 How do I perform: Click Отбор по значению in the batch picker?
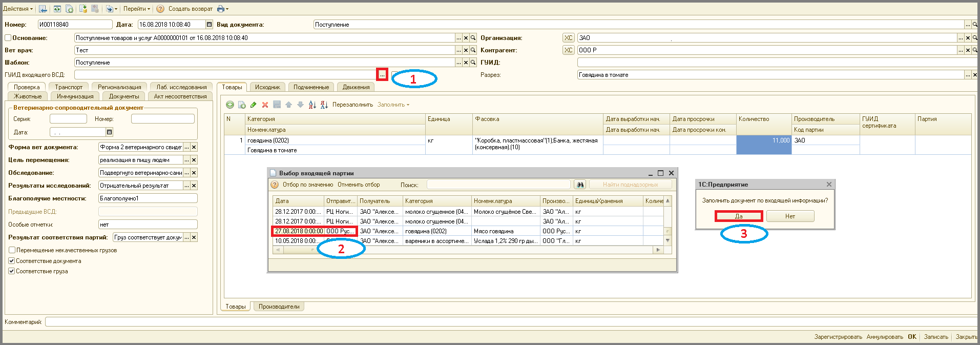tap(308, 185)
